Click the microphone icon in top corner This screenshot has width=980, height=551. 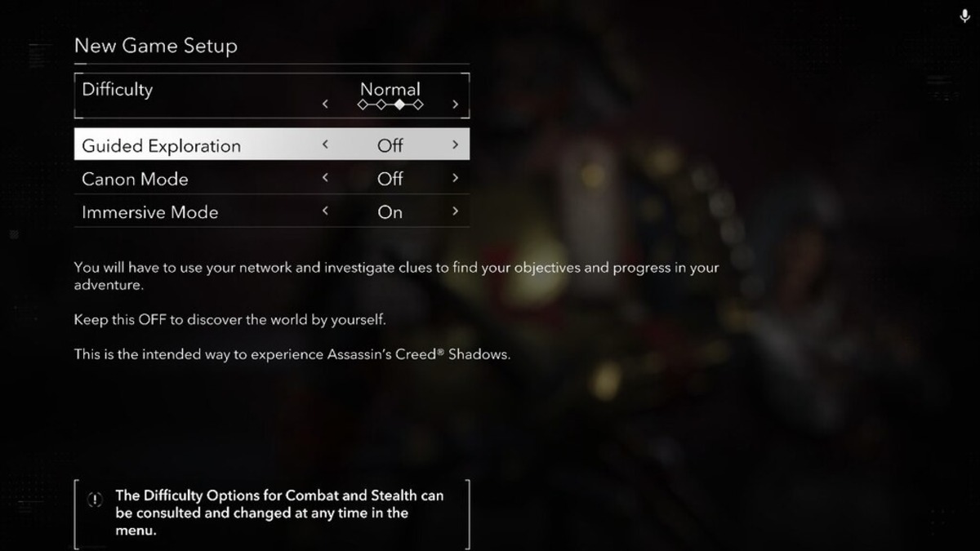964,16
